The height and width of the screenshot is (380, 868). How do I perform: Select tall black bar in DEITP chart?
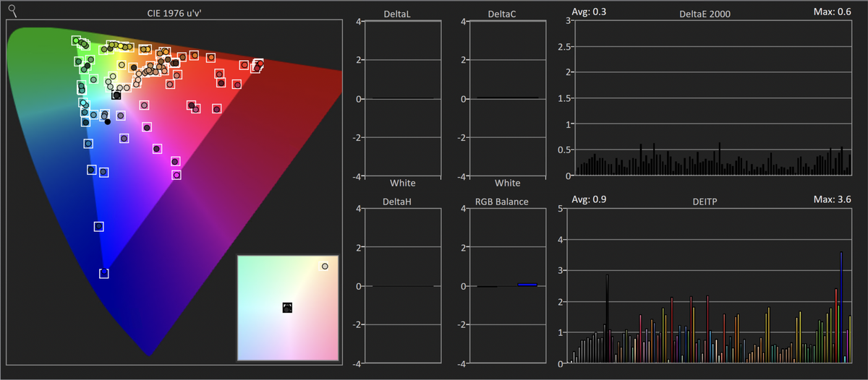point(607,318)
